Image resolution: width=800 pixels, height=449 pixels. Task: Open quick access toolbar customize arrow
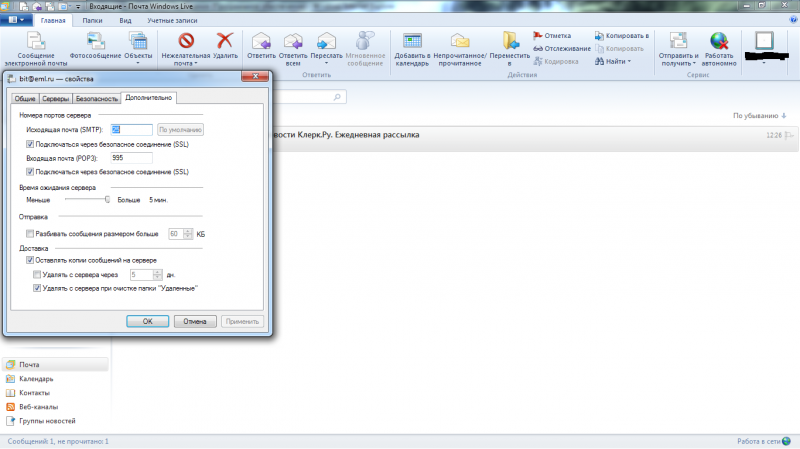pyautogui.click(x=78, y=7)
